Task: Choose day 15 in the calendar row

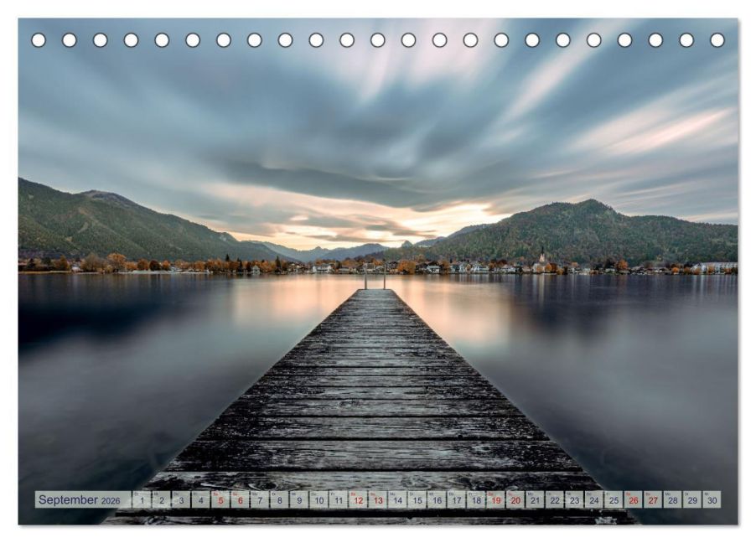Action: tap(417, 500)
